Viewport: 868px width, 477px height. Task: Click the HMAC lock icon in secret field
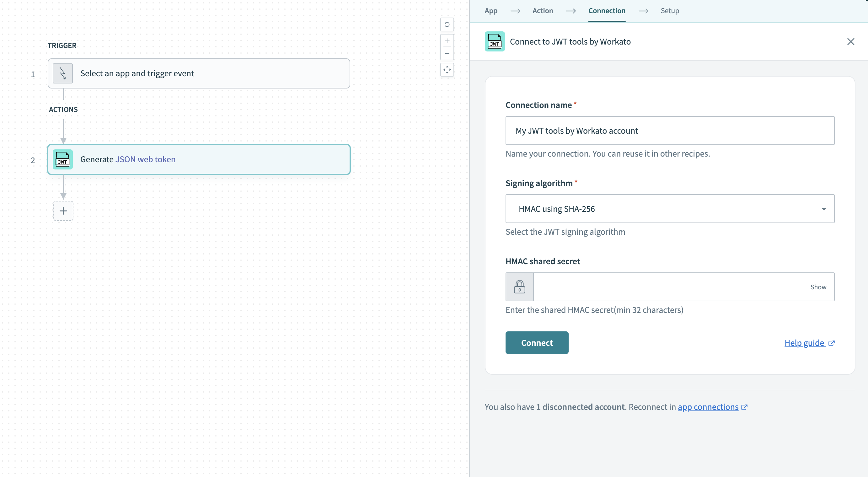point(519,287)
